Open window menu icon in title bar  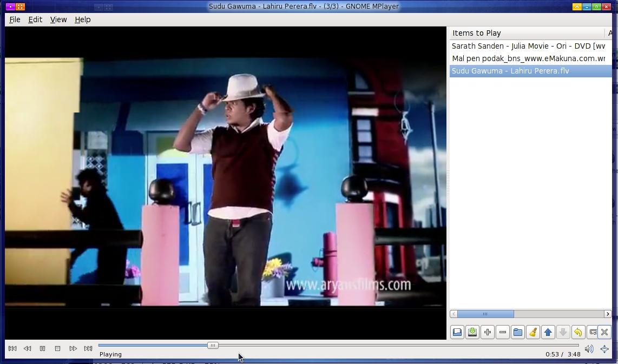click(x=10, y=6)
